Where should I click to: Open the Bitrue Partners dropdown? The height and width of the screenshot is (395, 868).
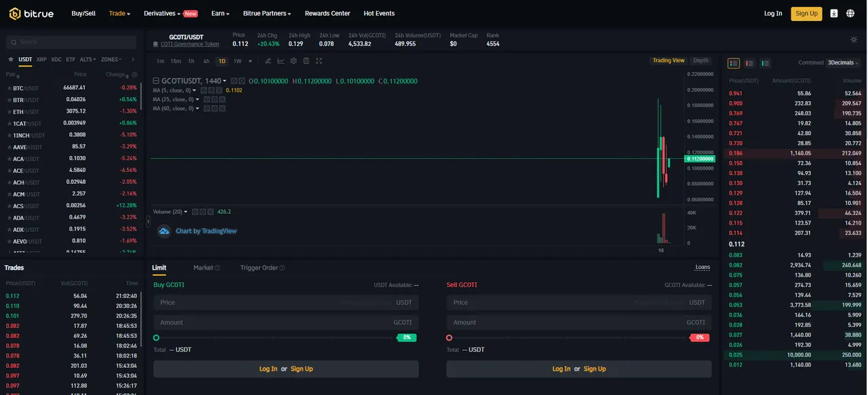267,14
